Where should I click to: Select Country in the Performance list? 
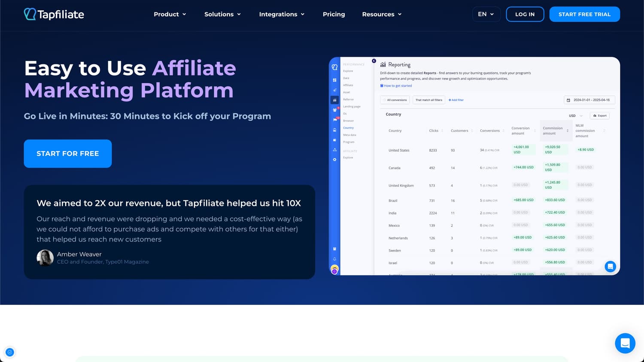(348, 128)
